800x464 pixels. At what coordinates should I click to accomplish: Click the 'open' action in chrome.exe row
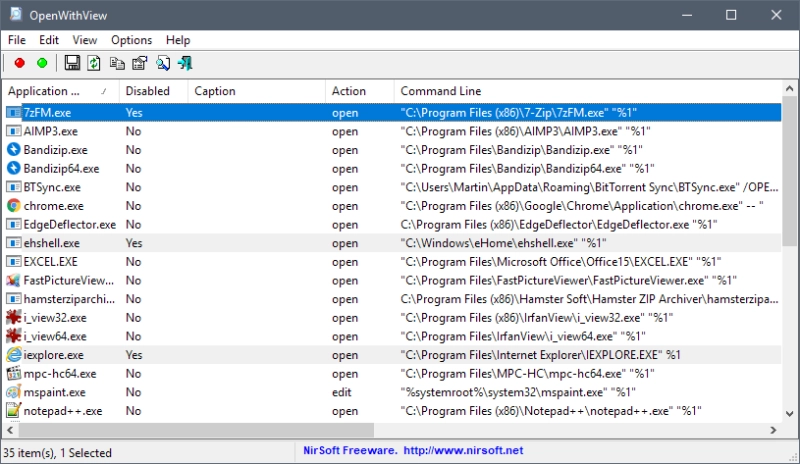345,206
